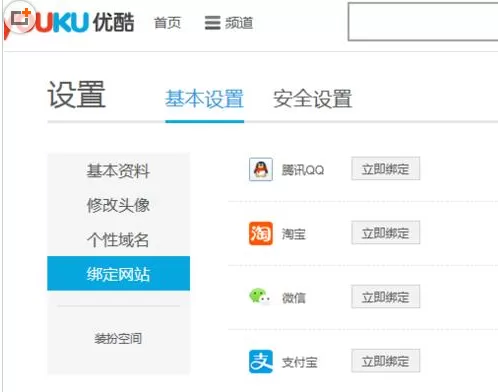Screen dimensions: 498x392
Task: Select 绑定网站 in the sidebar
Action: [118, 273]
